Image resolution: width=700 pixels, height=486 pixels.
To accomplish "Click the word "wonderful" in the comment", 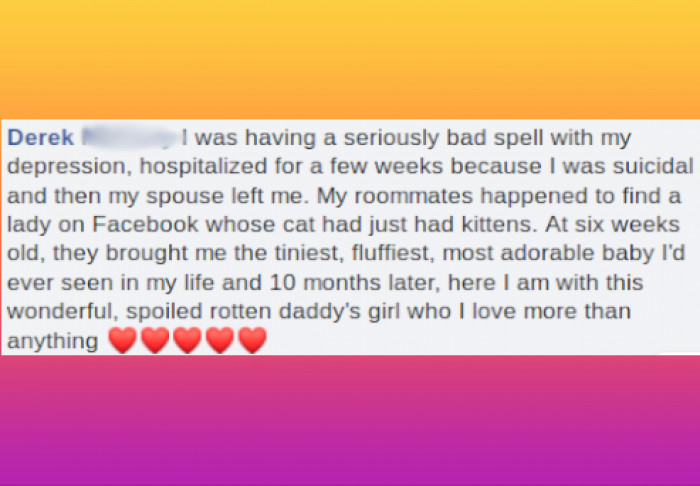I will 63,312.
